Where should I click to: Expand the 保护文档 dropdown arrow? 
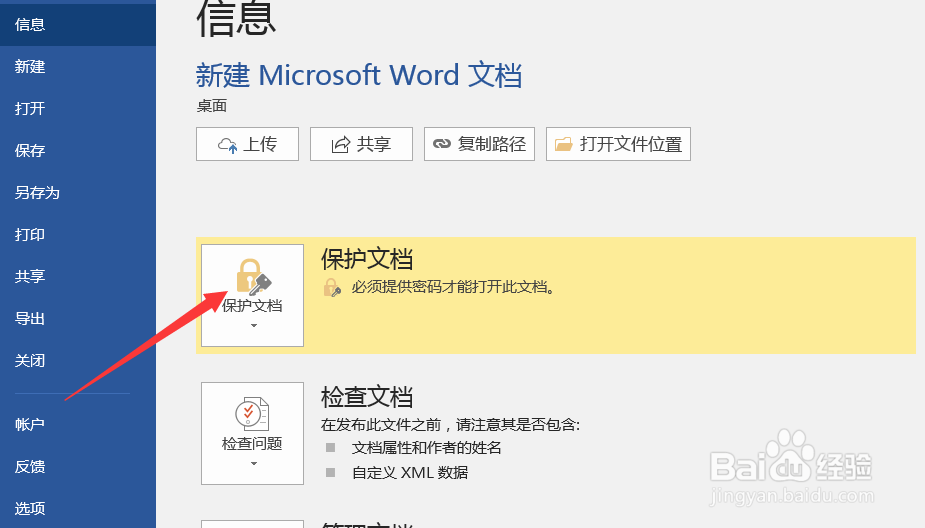click(x=254, y=326)
